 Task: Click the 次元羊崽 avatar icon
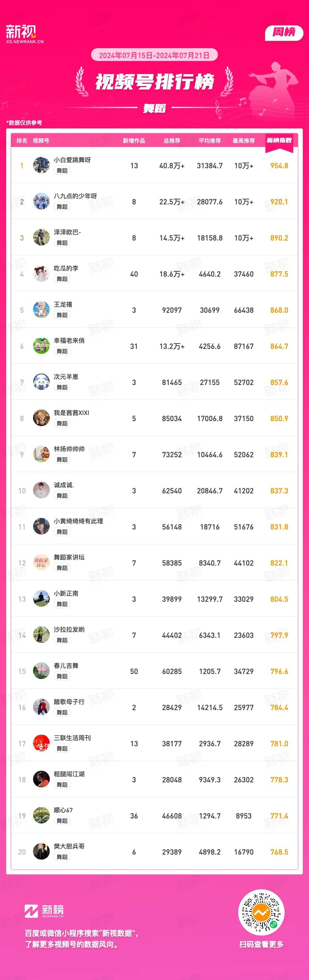41,382
